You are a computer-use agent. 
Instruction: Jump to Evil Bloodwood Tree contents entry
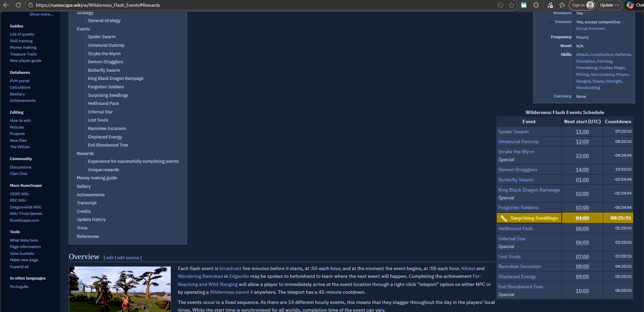108,145
